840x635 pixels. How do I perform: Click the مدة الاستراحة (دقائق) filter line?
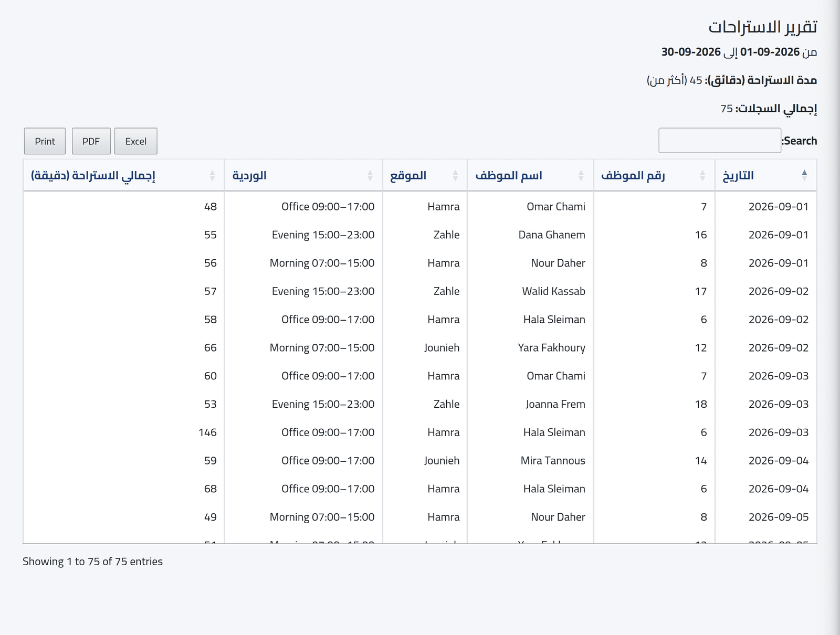(x=732, y=80)
